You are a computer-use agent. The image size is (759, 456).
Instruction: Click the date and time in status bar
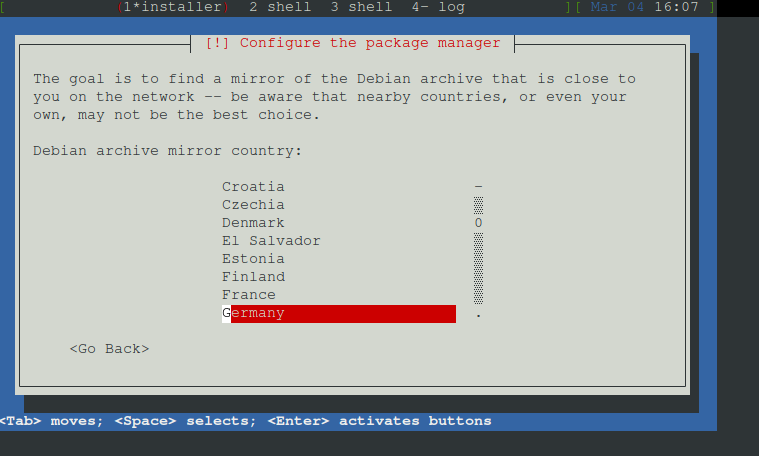(644, 7)
